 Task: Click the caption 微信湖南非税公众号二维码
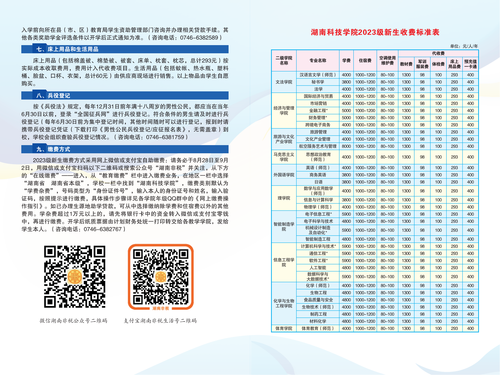(x=74, y=321)
